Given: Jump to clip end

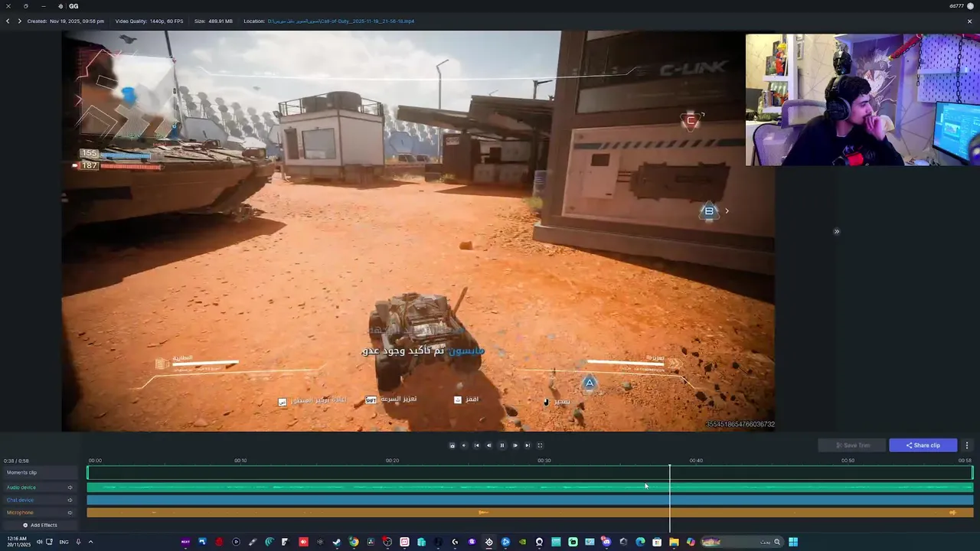Looking at the screenshot, I should click(527, 445).
